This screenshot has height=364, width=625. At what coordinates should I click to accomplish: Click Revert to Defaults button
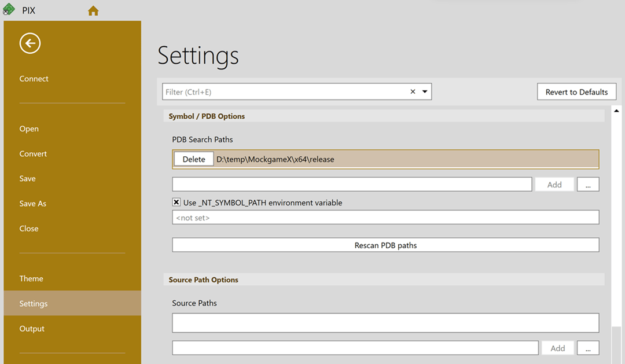tap(576, 91)
